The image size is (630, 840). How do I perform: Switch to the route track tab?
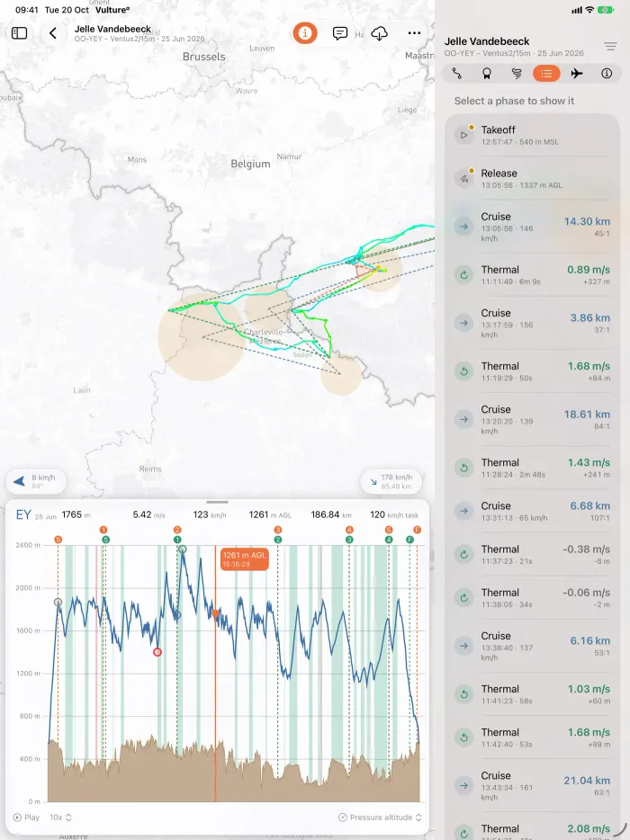pyautogui.click(x=457, y=74)
